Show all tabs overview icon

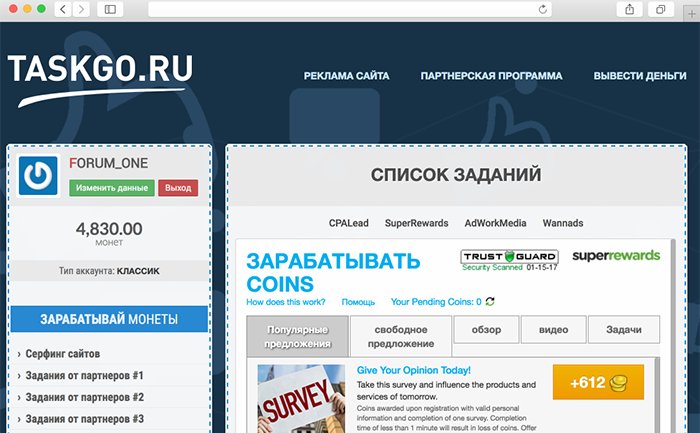click(x=661, y=9)
